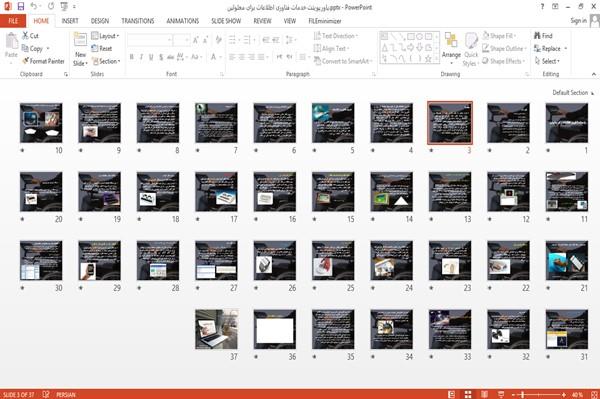
Task: Open the Select dropdown in Editing
Action: [x=547, y=61]
